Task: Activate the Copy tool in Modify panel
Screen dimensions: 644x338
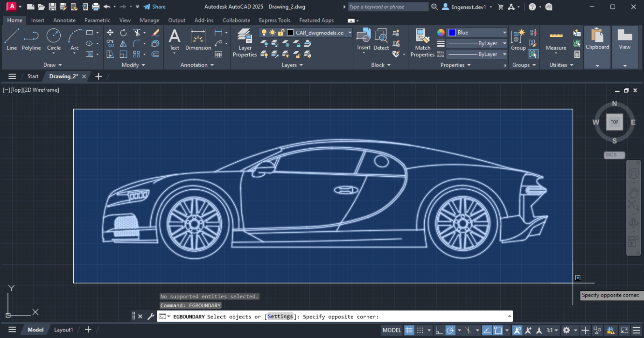Action: pyautogui.click(x=110, y=43)
